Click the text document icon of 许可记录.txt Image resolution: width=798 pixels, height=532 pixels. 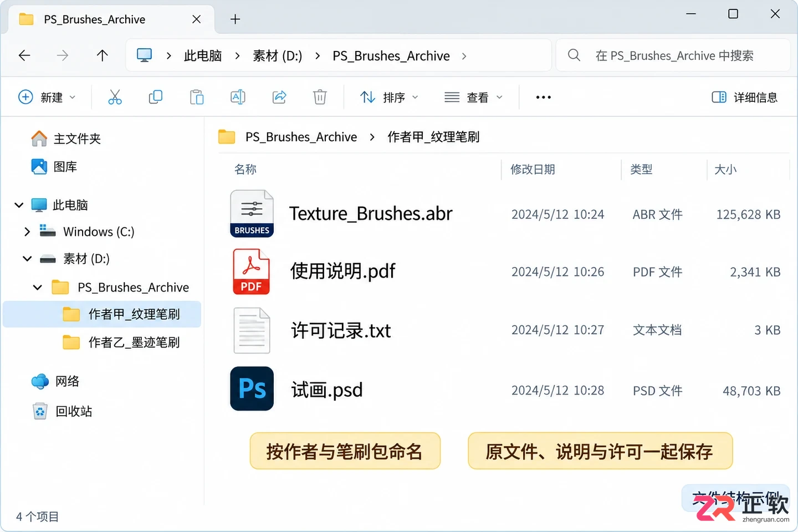[x=252, y=330]
